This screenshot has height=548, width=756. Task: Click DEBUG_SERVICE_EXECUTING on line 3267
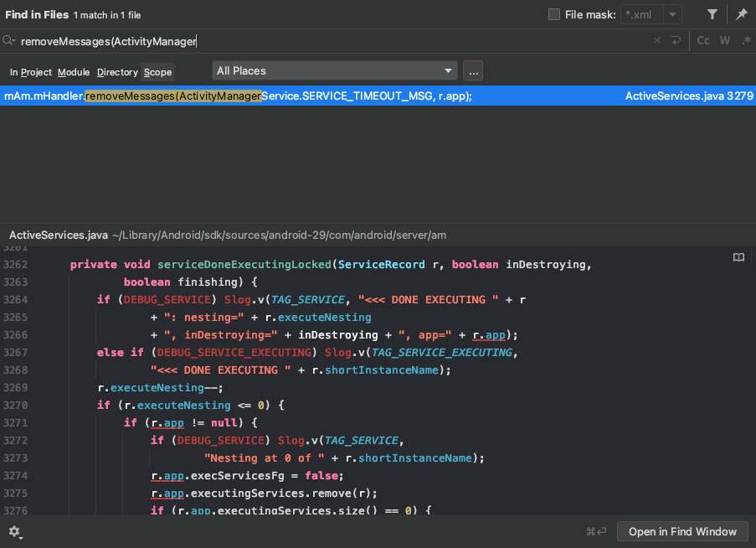pyautogui.click(x=234, y=352)
